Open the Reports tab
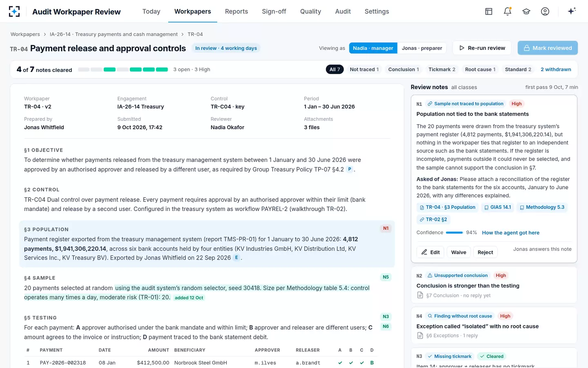The width and height of the screenshot is (588, 368). (x=236, y=11)
